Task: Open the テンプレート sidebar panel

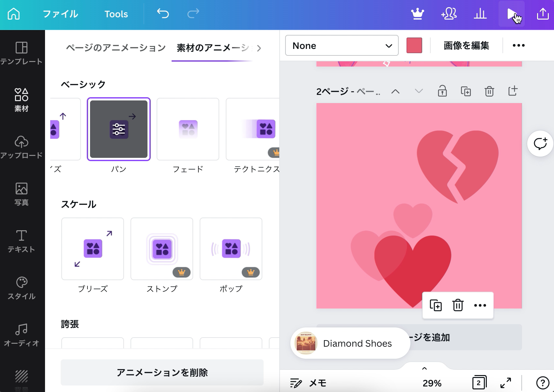Action: click(22, 53)
